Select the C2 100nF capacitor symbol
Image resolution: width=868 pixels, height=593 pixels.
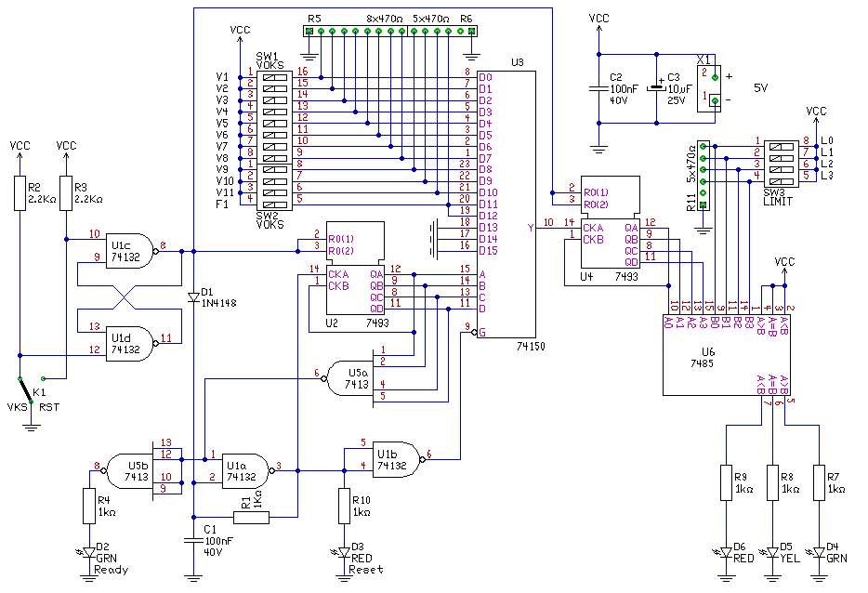(598, 88)
